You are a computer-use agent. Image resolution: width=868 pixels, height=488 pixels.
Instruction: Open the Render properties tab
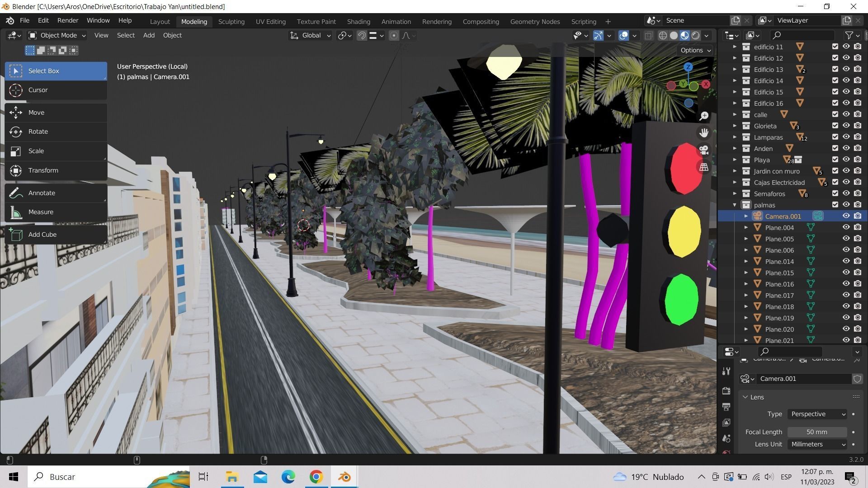(726, 391)
